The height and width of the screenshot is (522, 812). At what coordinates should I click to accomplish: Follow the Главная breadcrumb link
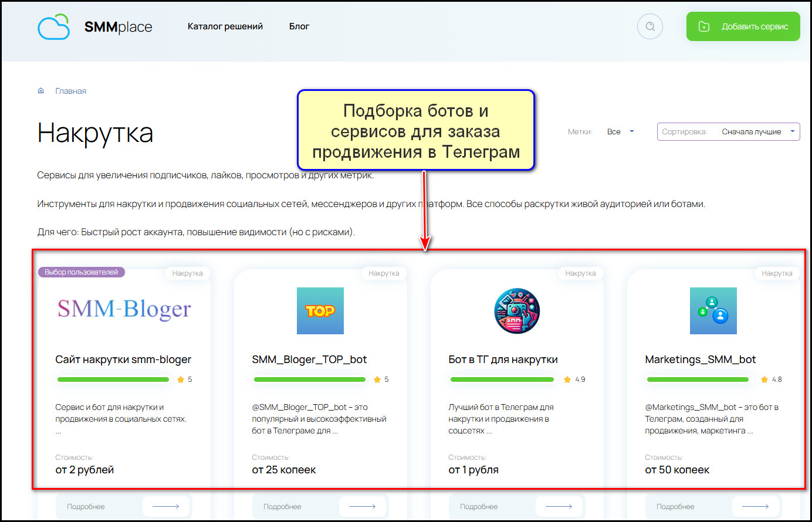[x=70, y=90]
